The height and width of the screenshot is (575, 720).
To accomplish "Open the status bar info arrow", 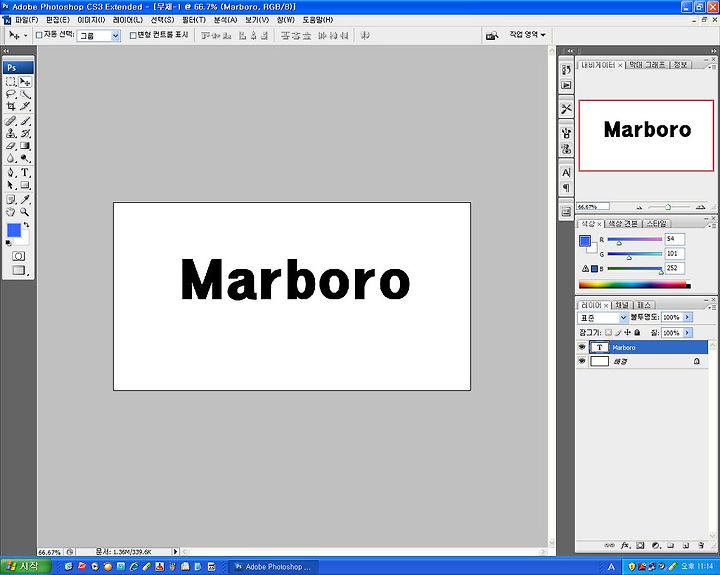I will click(x=175, y=552).
